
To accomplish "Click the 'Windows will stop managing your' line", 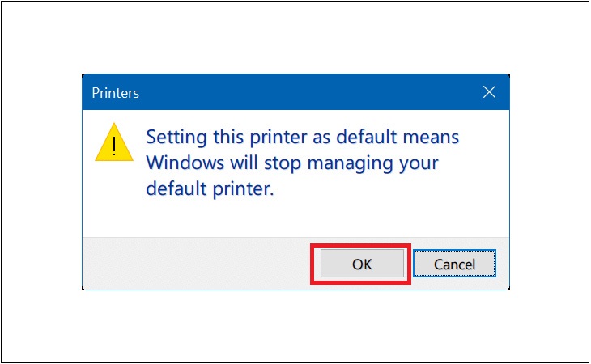I will coord(292,163).
